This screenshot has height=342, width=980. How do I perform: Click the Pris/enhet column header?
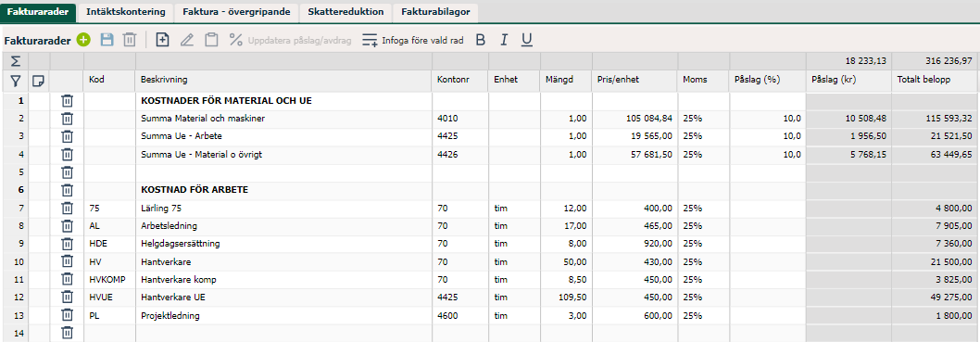pyautogui.click(x=635, y=80)
